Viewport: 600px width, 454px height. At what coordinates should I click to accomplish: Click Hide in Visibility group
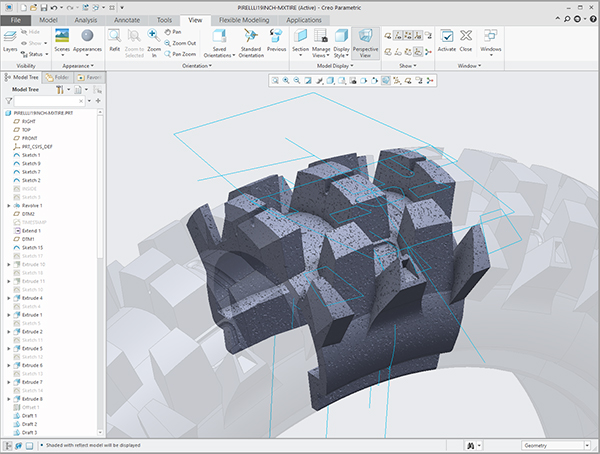pos(31,32)
